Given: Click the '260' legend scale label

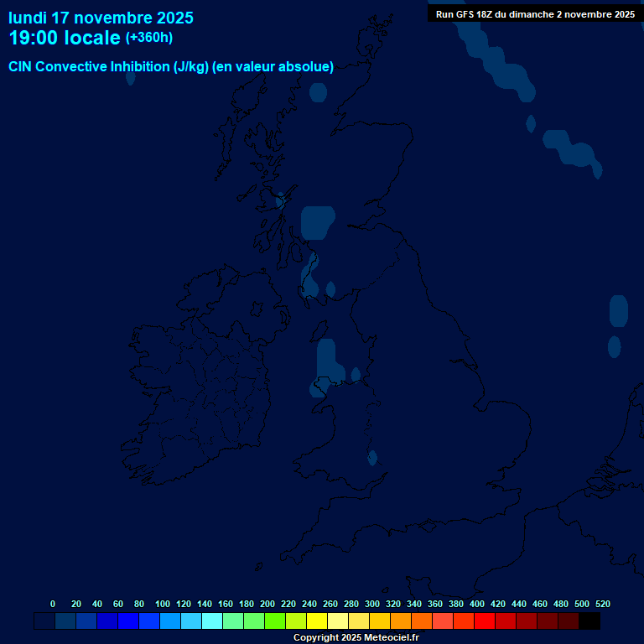Looking at the screenshot, I should pos(330,604).
